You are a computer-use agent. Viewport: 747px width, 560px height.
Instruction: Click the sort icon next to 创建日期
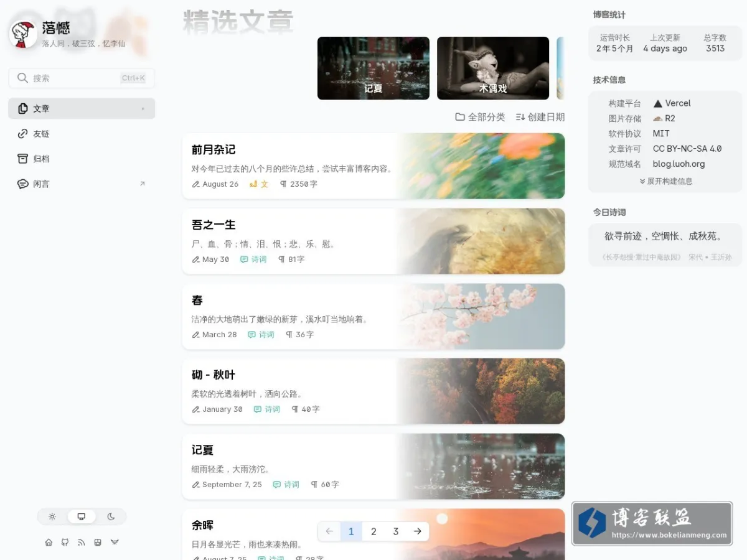click(x=520, y=117)
